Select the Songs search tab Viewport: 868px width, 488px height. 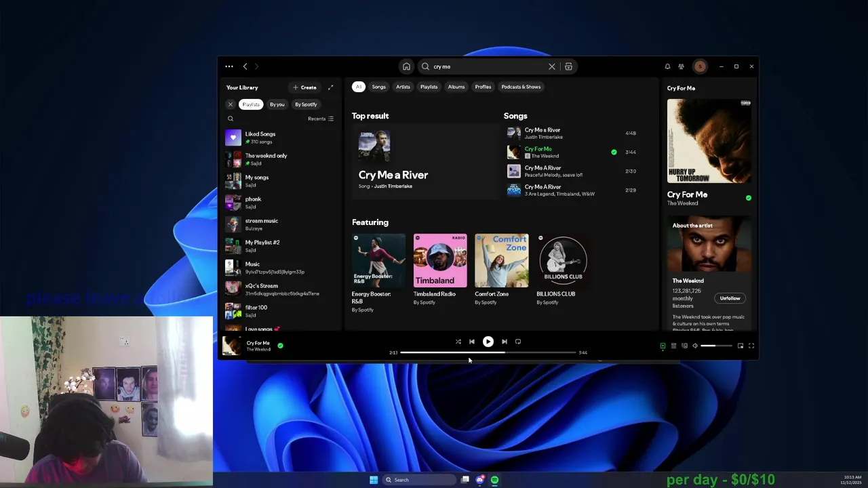tap(378, 87)
